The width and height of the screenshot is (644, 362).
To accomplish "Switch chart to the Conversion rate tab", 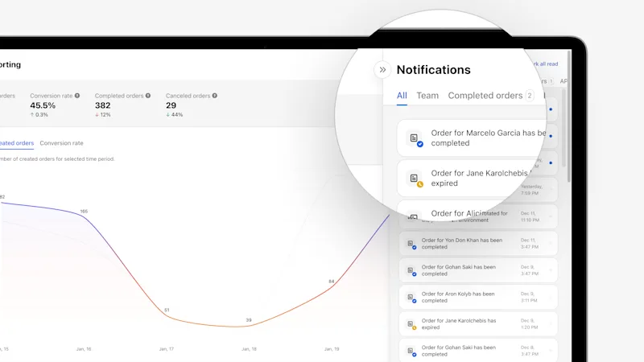I will [x=62, y=143].
